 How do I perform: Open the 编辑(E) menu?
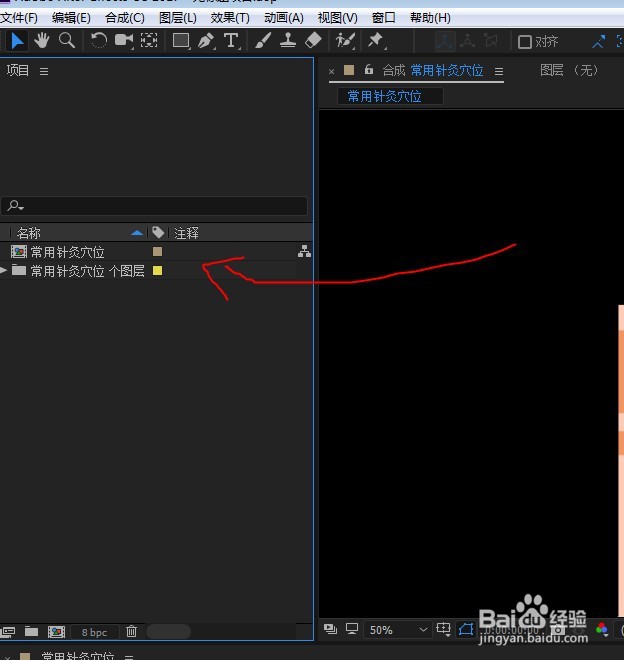71,18
